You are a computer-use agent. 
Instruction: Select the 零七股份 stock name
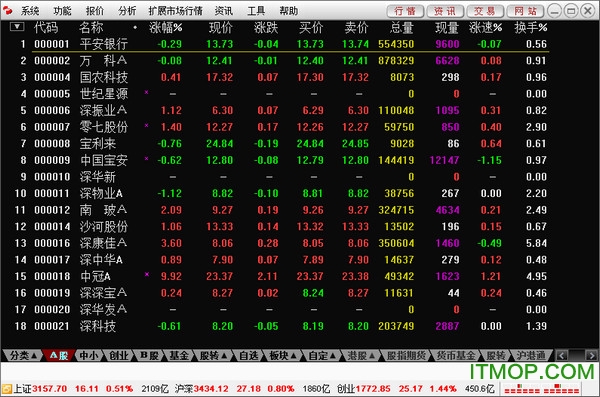[104, 127]
